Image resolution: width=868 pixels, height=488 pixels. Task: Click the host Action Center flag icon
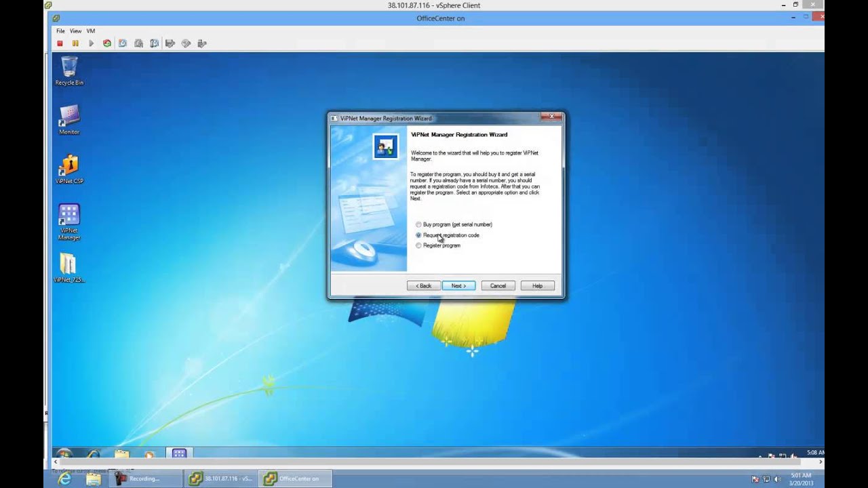tap(755, 479)
